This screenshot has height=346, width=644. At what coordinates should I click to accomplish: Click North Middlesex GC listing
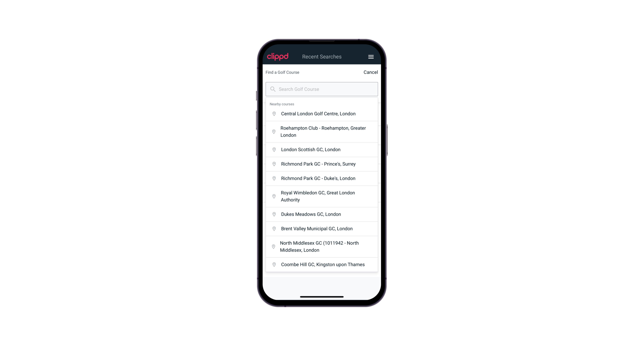coord(322,246)
